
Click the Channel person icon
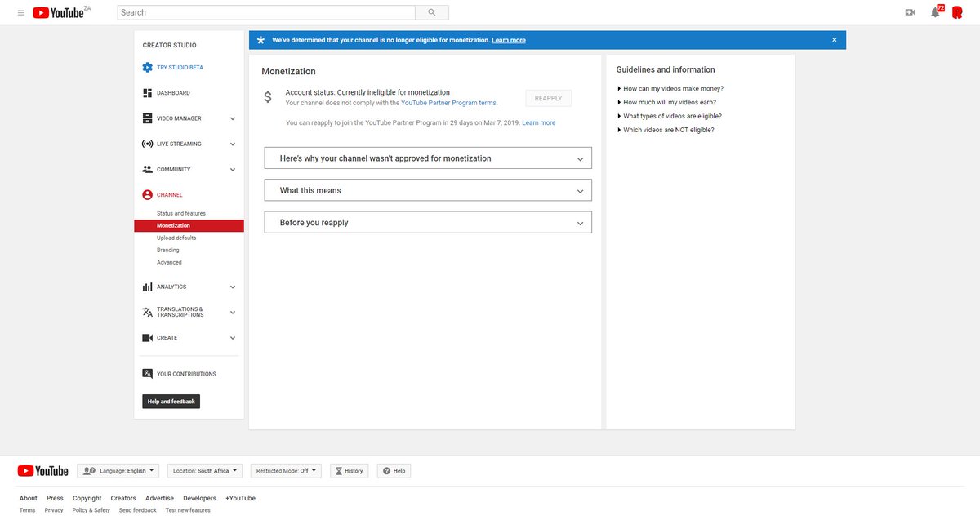[147, 195]
